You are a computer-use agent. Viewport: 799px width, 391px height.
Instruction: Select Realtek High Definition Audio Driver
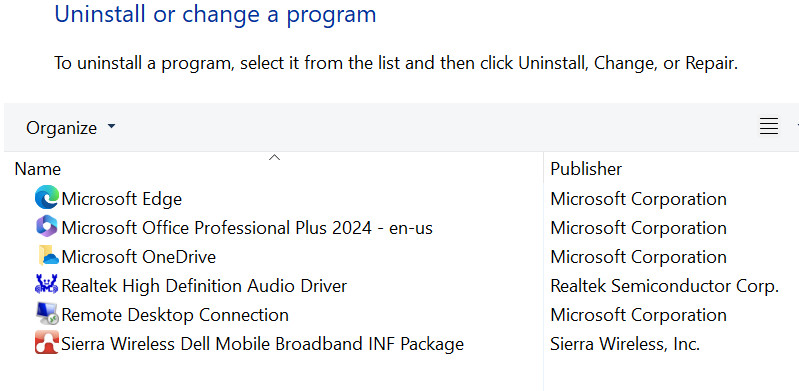coord(204,285)
